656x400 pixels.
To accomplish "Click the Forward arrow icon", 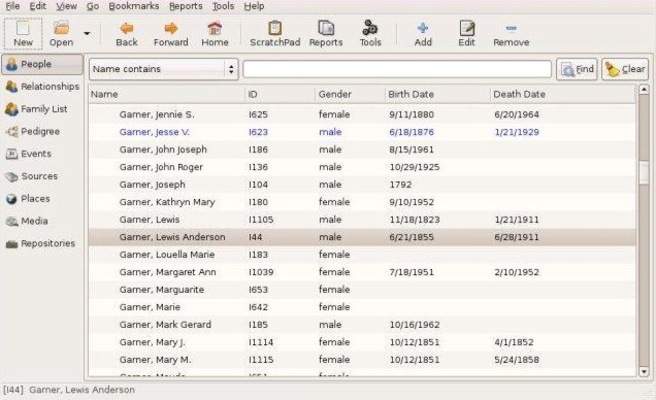I will pos(171,33).
